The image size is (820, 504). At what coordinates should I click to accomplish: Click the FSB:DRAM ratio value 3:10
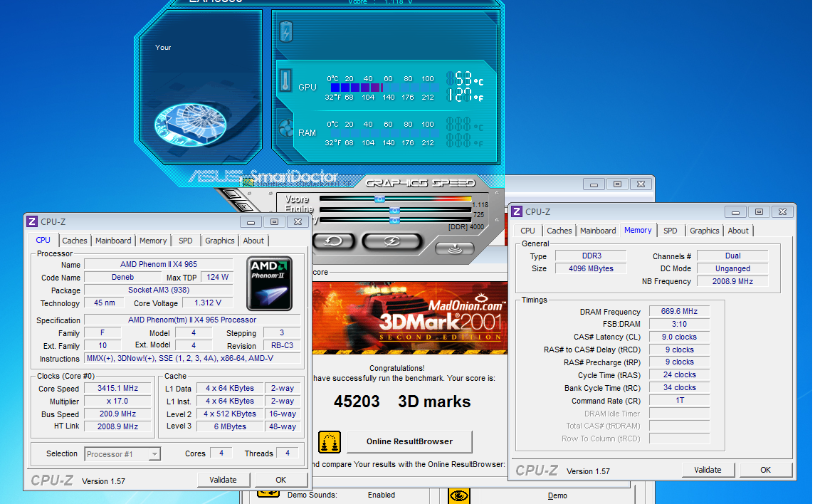tap(679, 324)
